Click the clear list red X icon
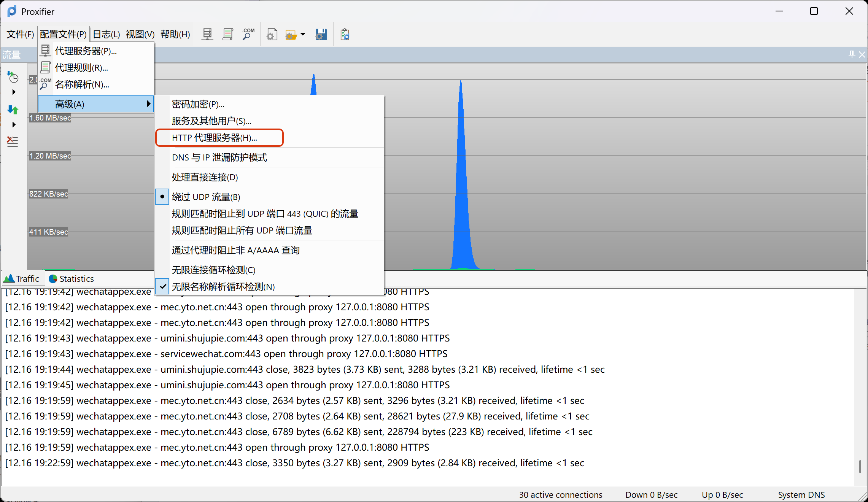The height and width of the screenshot is (502, 868). tap(13, 141)
